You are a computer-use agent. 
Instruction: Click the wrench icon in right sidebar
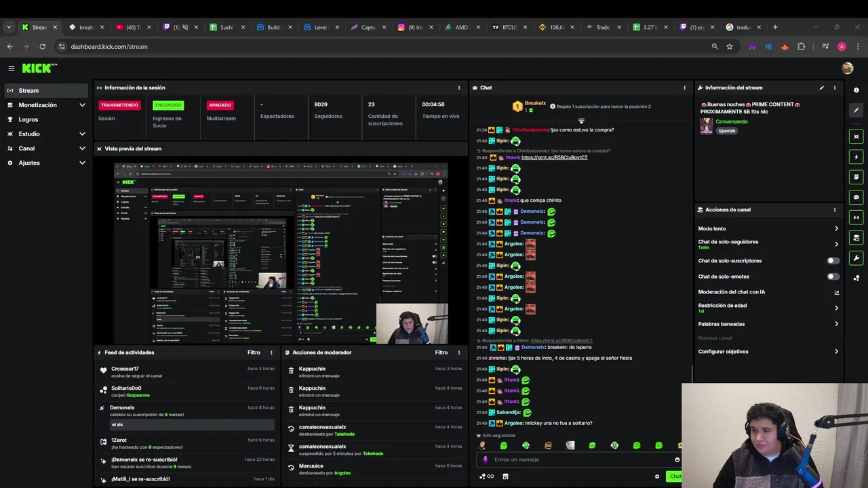(x=856, y=258)
